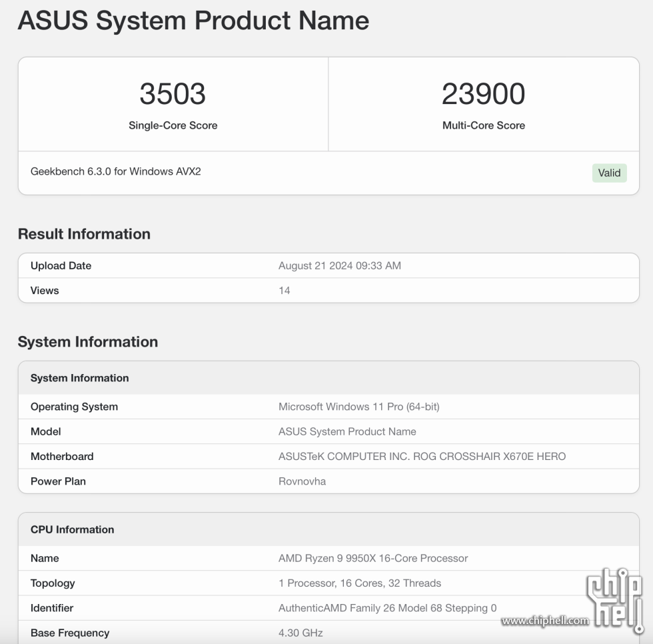The image size is (653, 644).
Task: Click 'Geekbench 6.3.0 for Windows AVX2' text
Action: point(116,171)
